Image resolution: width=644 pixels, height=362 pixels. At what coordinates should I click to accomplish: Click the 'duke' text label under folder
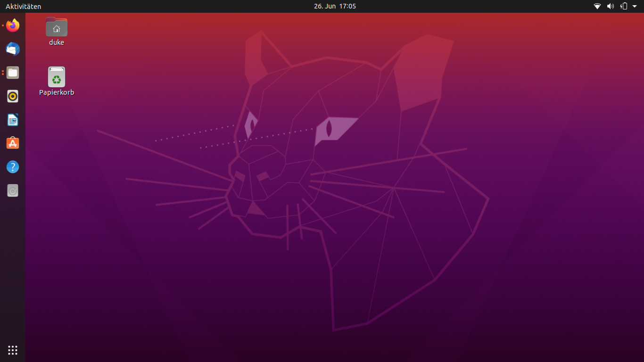[x=57, y=42]
